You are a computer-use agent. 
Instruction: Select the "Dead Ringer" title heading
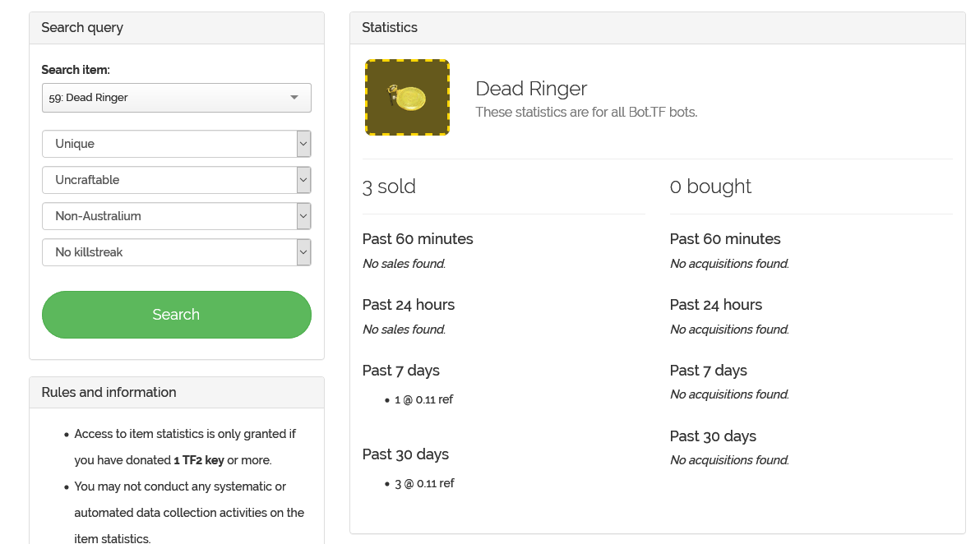(x=531, y=89)
